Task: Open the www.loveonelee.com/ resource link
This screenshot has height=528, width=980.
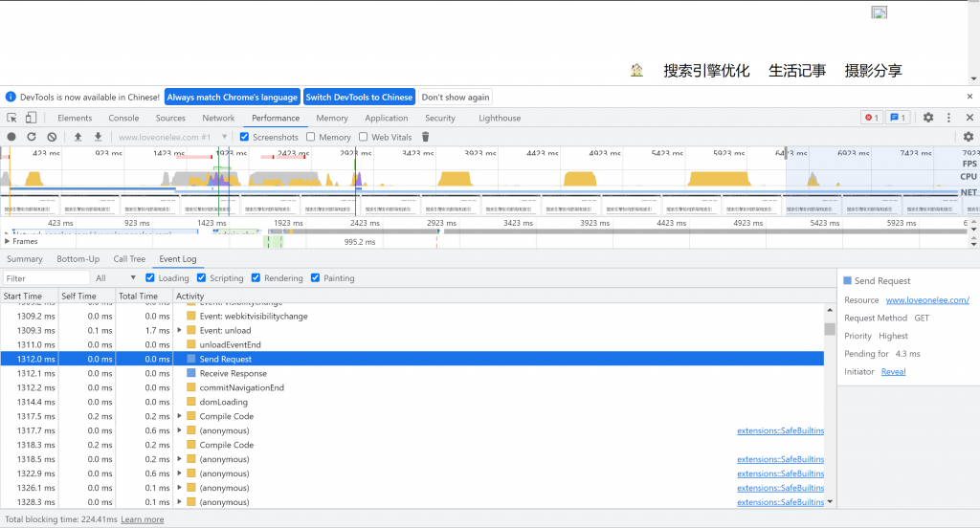Action: 927,300
